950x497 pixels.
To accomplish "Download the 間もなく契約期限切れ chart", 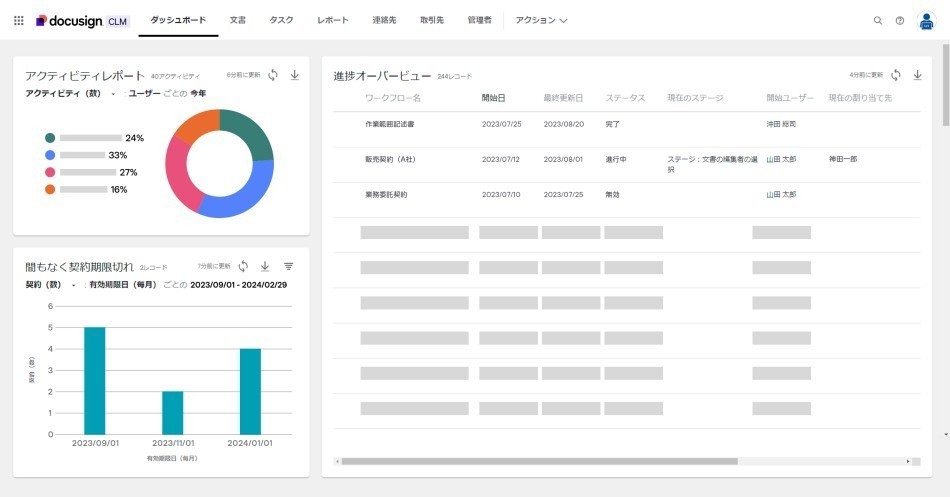I will coord(265,266).
